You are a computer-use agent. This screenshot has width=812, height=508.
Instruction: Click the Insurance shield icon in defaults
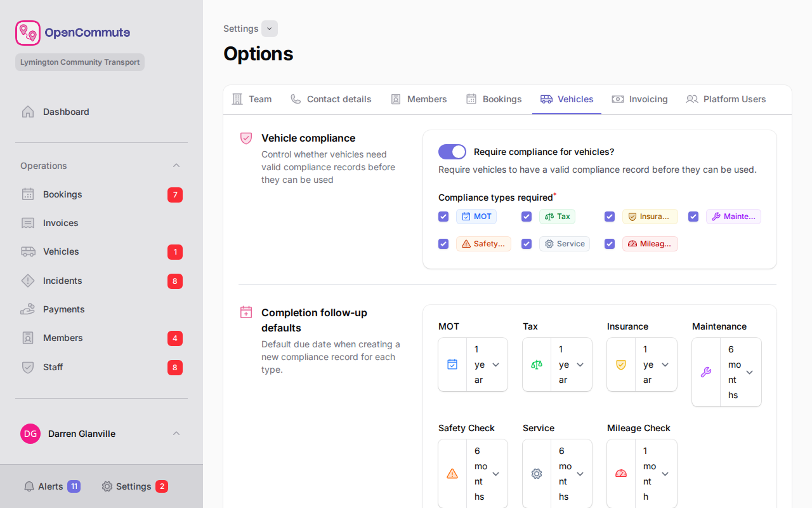tap(621, 364)
